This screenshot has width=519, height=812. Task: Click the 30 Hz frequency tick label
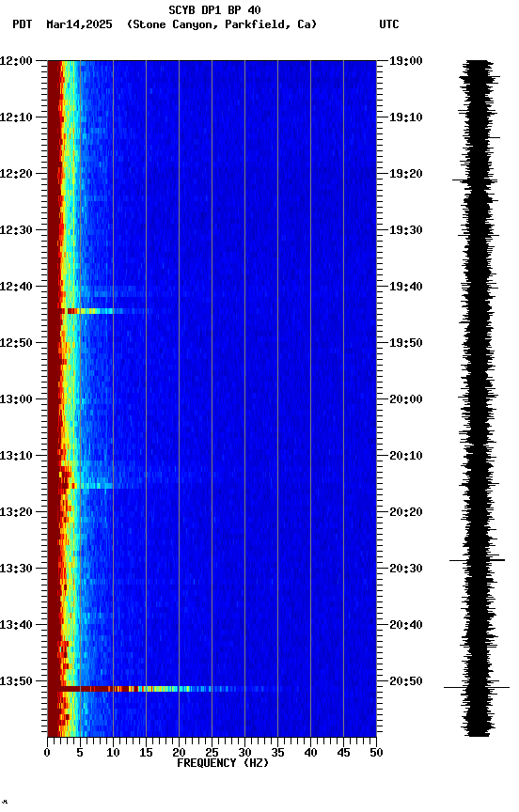[244, 753]
